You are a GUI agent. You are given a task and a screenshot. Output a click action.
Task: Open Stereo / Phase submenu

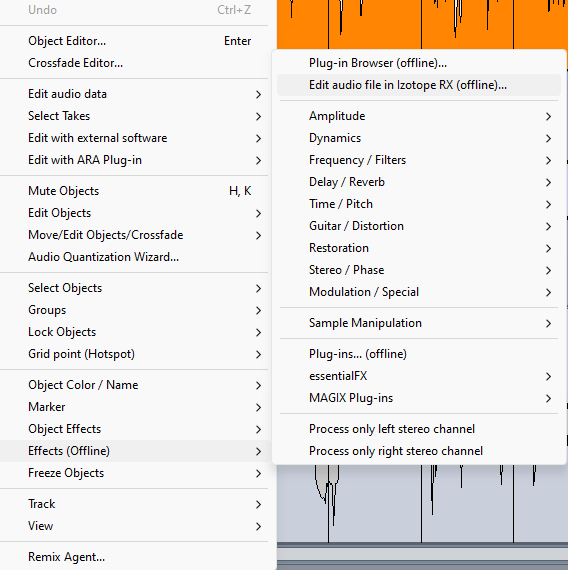point(419,270)
